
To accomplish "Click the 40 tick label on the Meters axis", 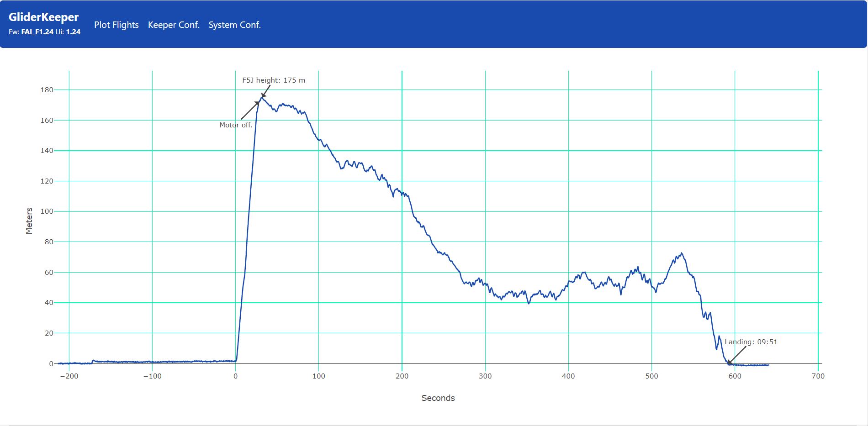I will click(x=48, y=303).
